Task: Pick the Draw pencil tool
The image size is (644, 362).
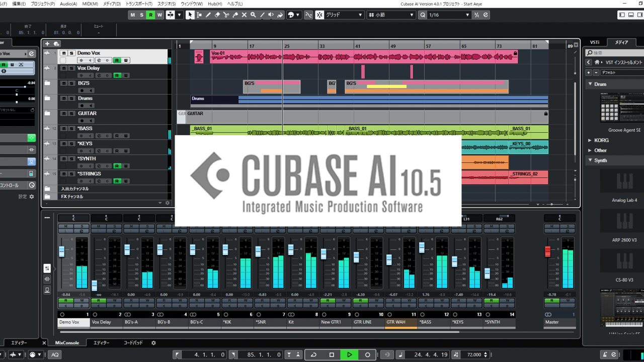Action: click(x=208, y=15)
